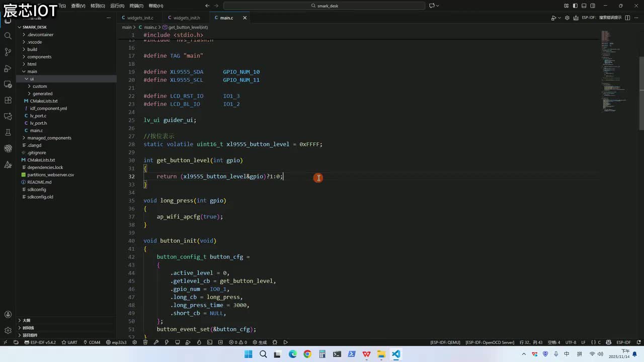
Task: Click full clean trash icon in status bar
Action: click(145, 342)
